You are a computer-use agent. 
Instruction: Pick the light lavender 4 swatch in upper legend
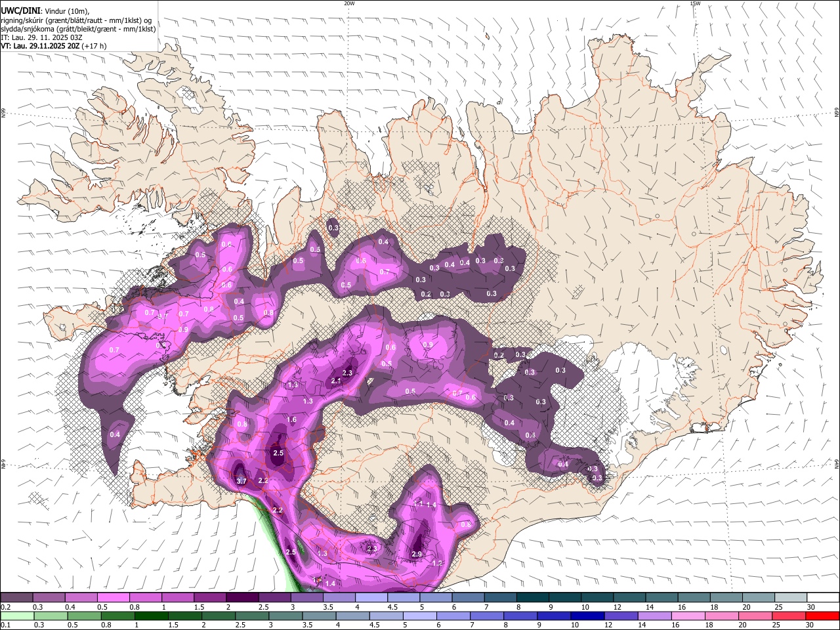[370, 598]
